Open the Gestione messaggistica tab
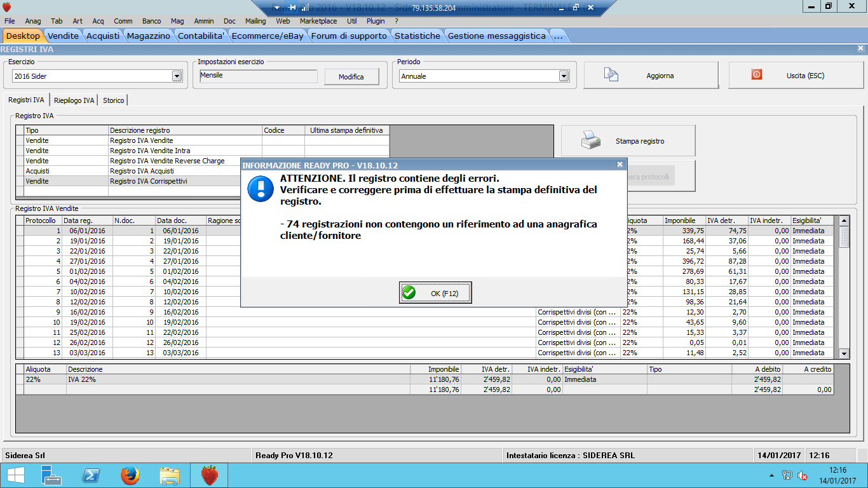Image resolution: width=868 pixels, height=488 pixels. [x=497, y=36]
